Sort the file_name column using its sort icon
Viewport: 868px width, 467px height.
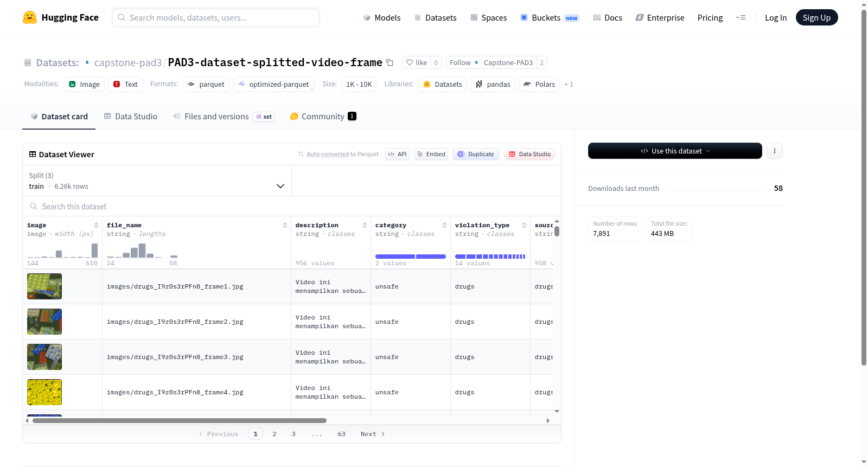pos(285,225)
